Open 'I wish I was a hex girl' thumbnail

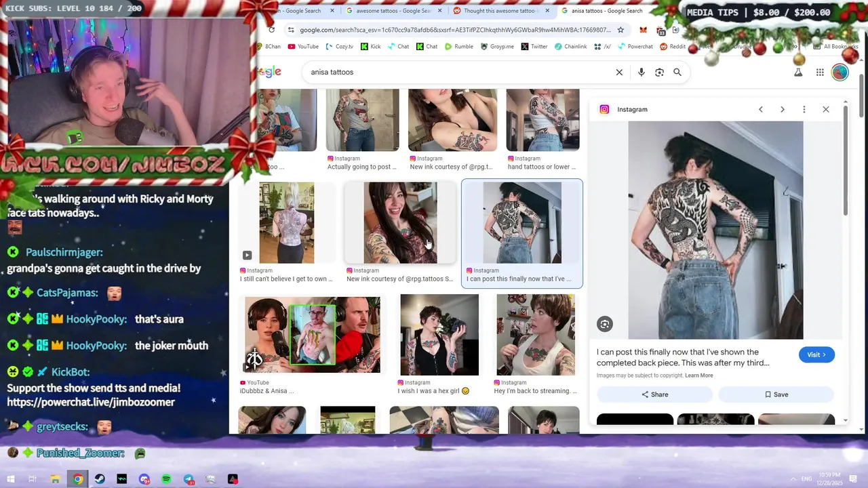tap(439, 335)
